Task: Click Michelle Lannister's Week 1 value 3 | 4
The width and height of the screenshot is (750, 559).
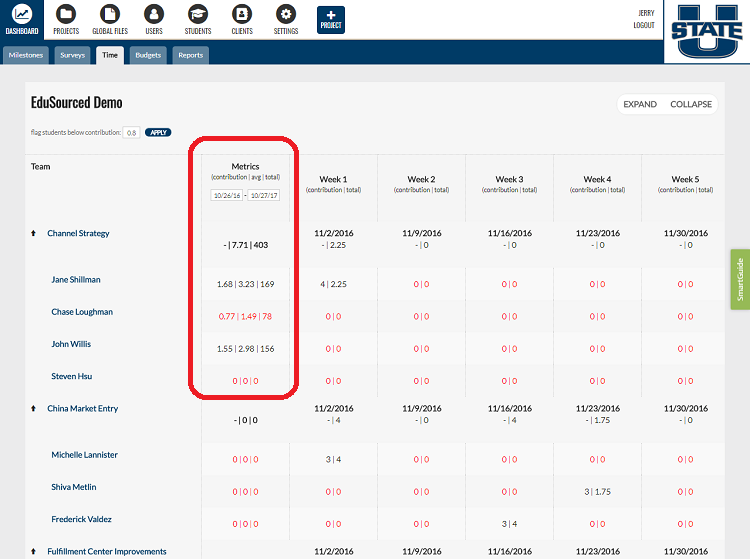Action: tap(333, 459)
